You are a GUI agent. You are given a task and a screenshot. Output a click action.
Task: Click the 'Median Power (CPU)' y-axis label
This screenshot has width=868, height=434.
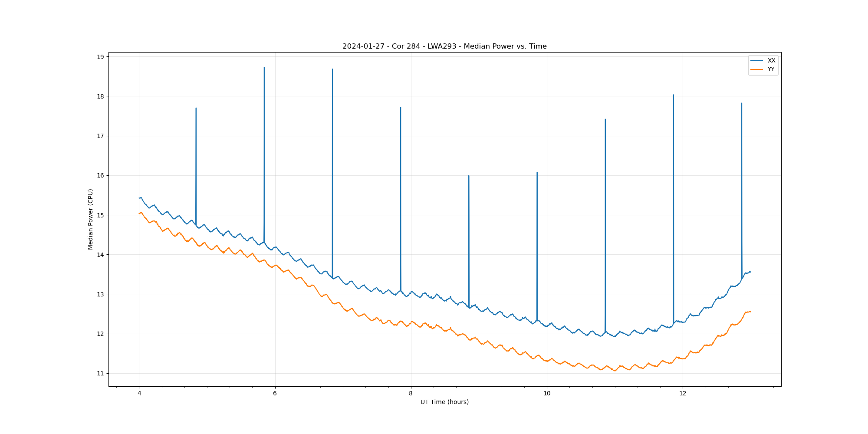(90, 219)
